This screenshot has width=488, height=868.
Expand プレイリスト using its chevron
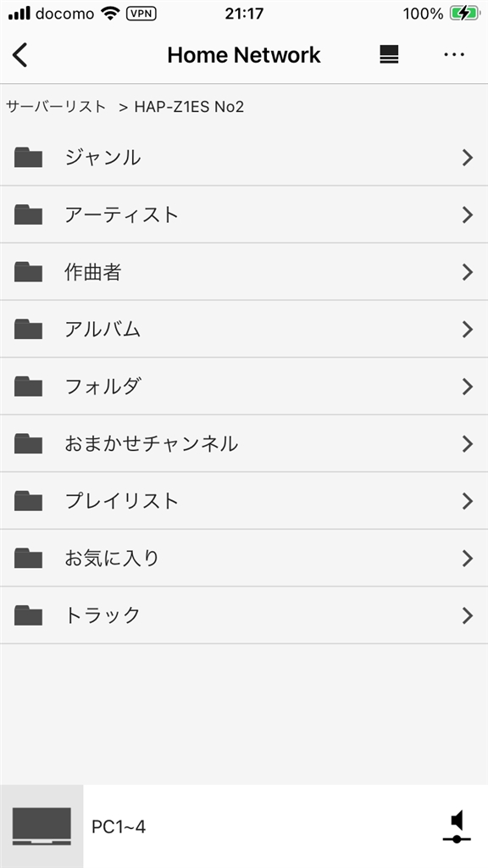tap(468, 501)
